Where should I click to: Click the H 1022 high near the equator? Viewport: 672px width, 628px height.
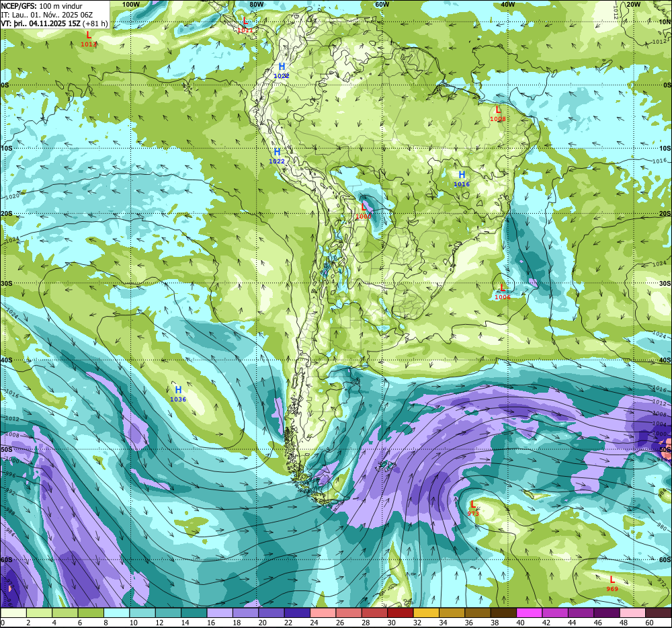pos(282,71)
